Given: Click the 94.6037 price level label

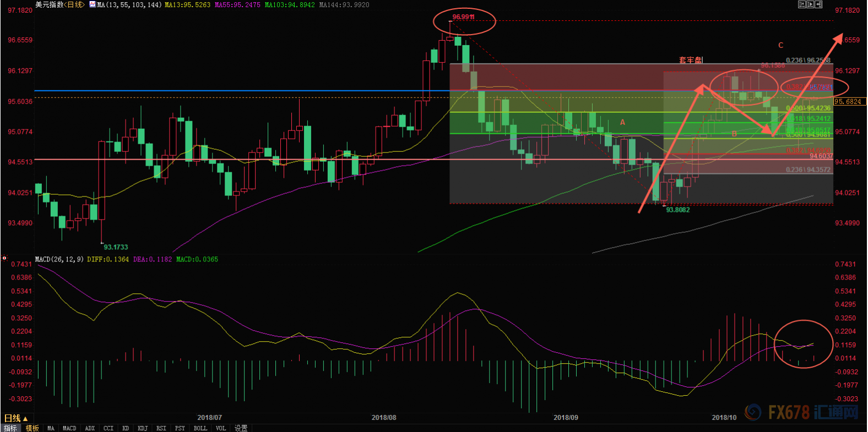Looking at the screenshot, I should pos(821,156).
